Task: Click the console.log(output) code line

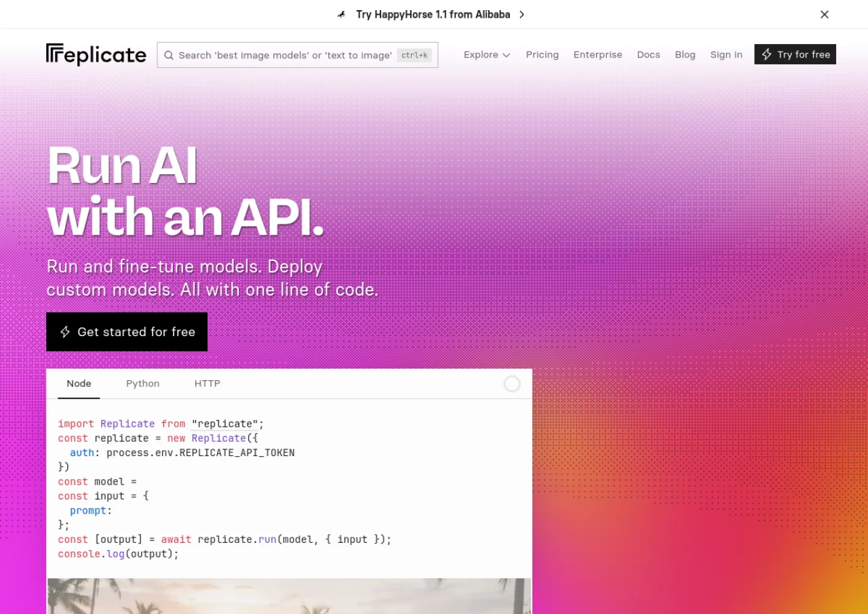Action: [119, 554]
